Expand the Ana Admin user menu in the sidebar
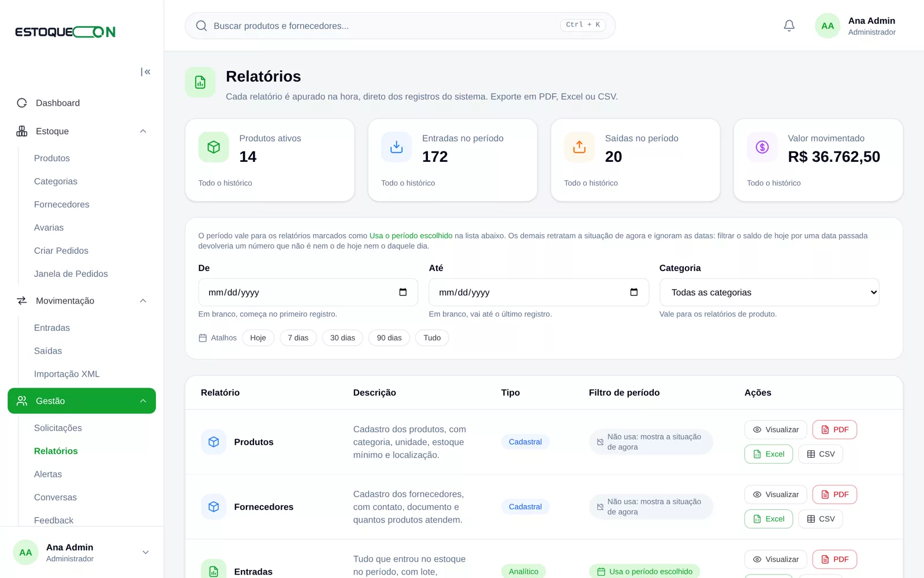 (146, 552)
